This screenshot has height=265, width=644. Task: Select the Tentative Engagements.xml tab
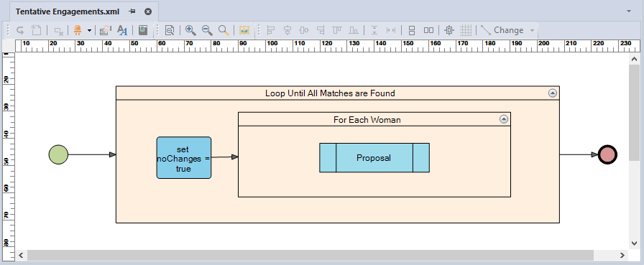(x=68, y=11)
